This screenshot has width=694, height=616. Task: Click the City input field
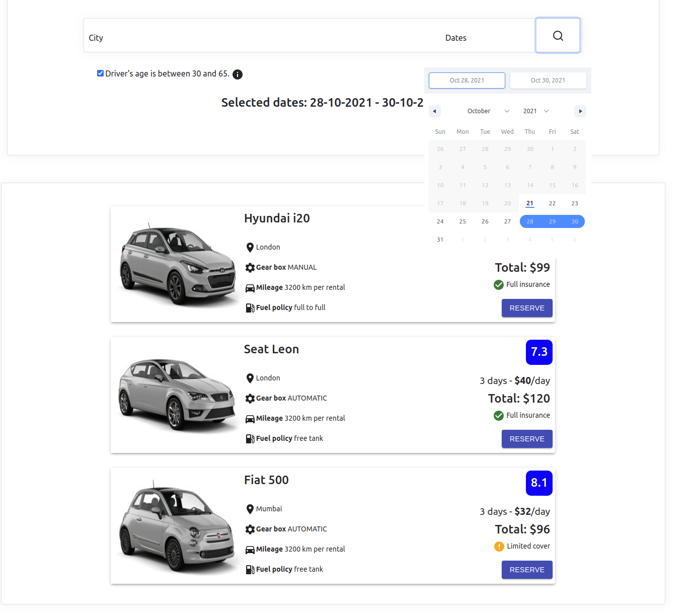262,35
